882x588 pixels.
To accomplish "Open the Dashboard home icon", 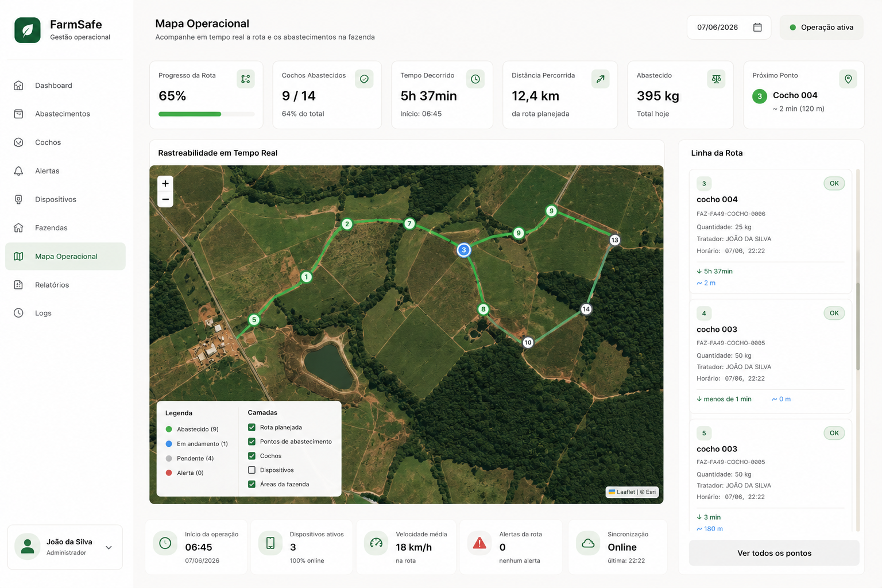I will (x=18, y=86).
